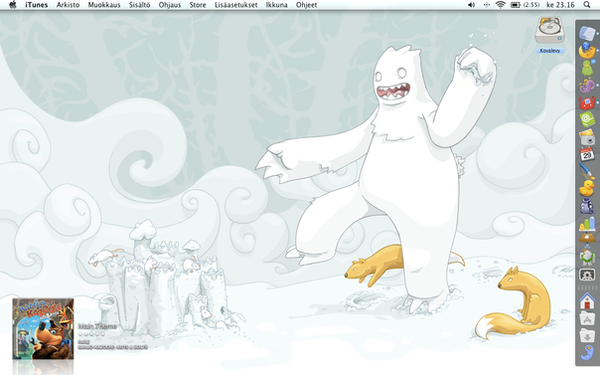Open the purple music-note iTunes dock icon

pyautogui.click(x=587, y=85)
